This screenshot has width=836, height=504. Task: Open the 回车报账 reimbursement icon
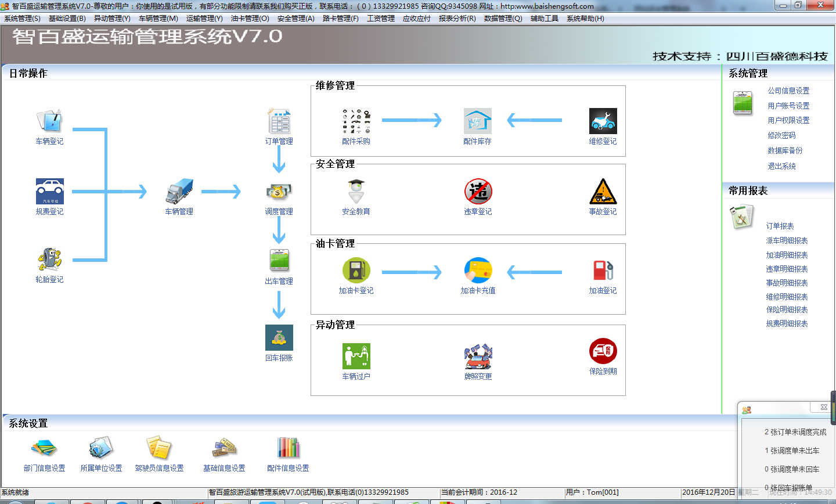click(279, 337)
